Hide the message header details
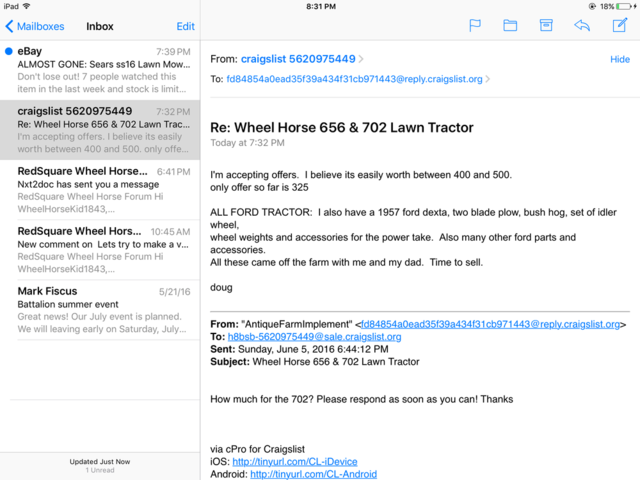Image resolution: width=640 pixels, height=480 pixels. [x=620, y=60]
